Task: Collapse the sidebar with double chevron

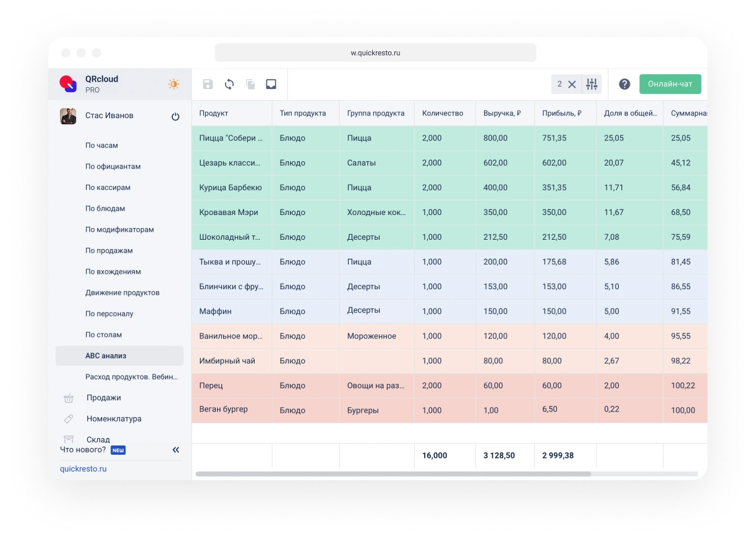Action: pos(176,450)
